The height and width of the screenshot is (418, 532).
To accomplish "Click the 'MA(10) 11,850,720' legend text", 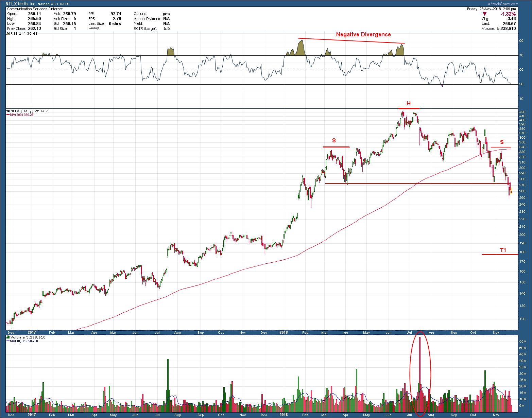I will (x=24, y=341).
